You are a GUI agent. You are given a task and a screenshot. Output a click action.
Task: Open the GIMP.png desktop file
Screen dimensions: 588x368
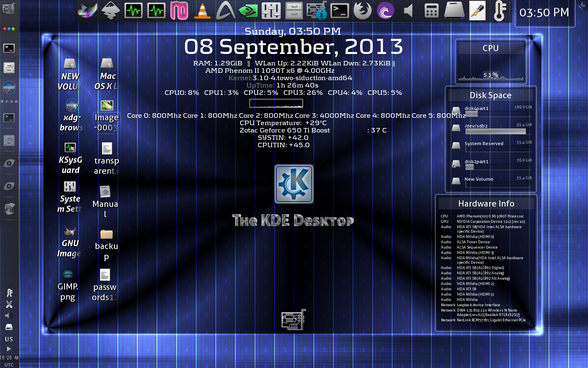pyautogui.click(x=68, y=285)
